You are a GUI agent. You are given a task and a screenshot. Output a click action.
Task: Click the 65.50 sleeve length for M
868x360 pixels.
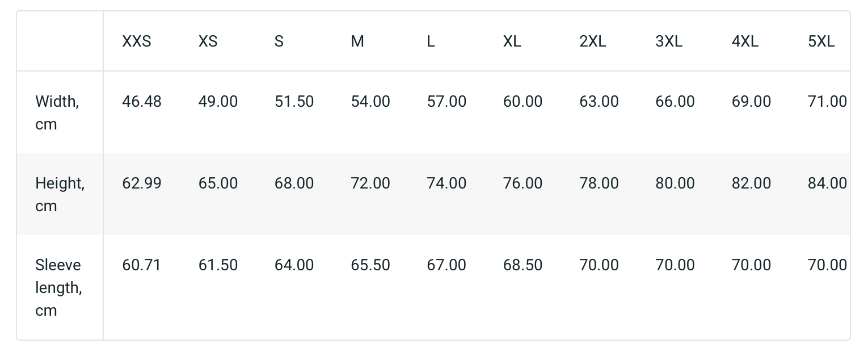pyautogui.click(x=370, y=265)
